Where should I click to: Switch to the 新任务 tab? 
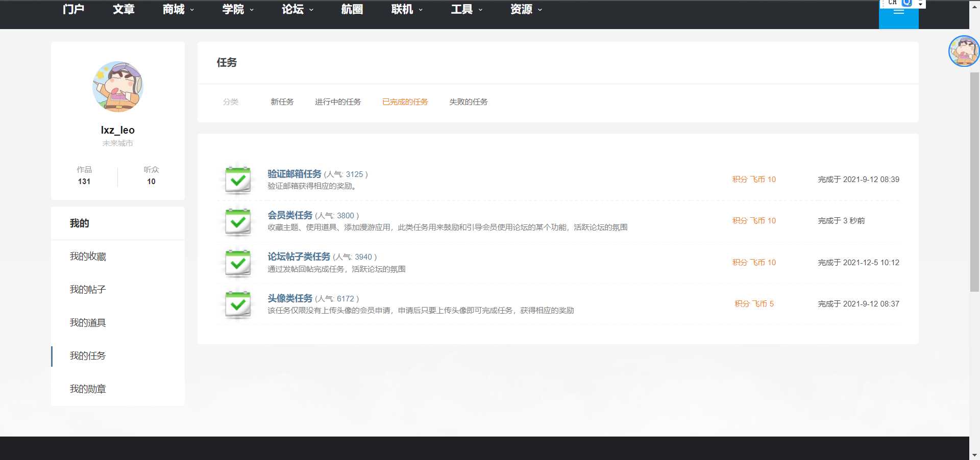(282, 102)
